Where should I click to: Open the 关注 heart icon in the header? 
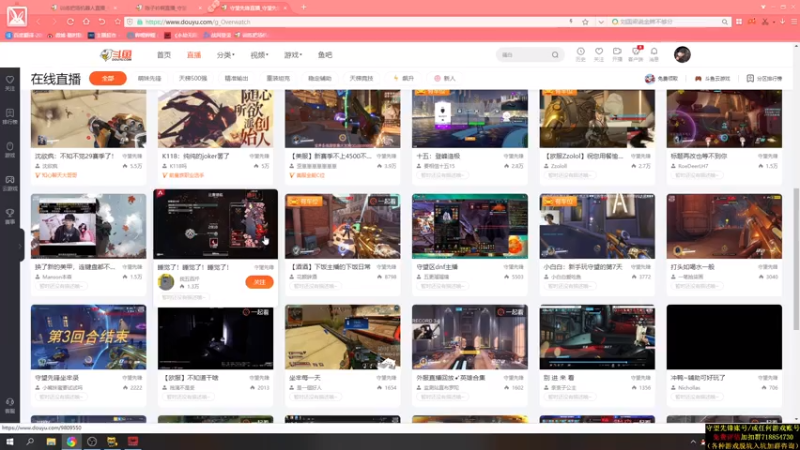(x=599, y=54)
